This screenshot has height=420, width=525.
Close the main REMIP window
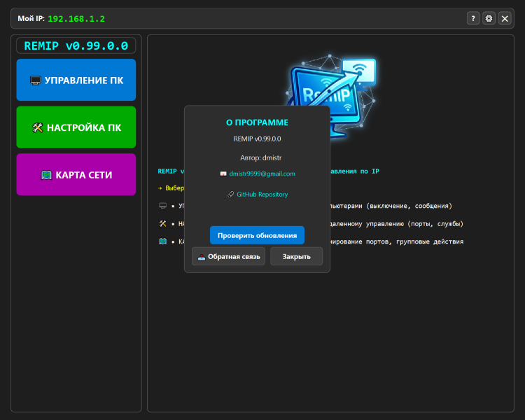point(505,18)
